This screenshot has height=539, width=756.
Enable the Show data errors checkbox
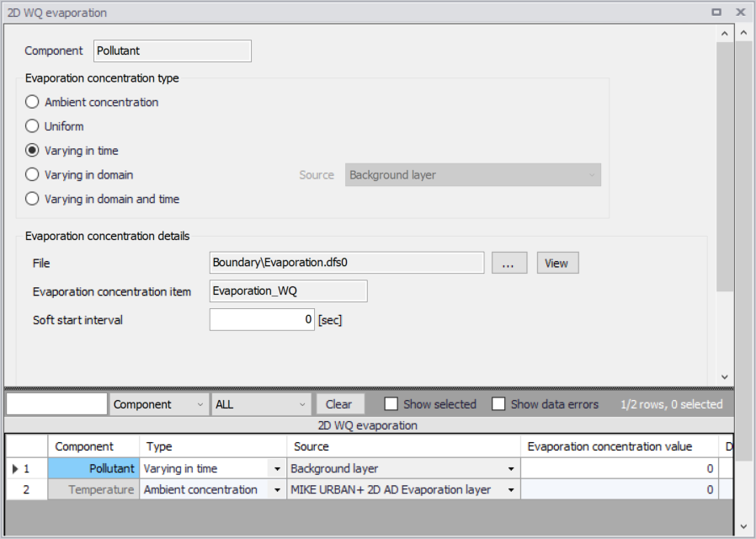[x=498, y=404]
